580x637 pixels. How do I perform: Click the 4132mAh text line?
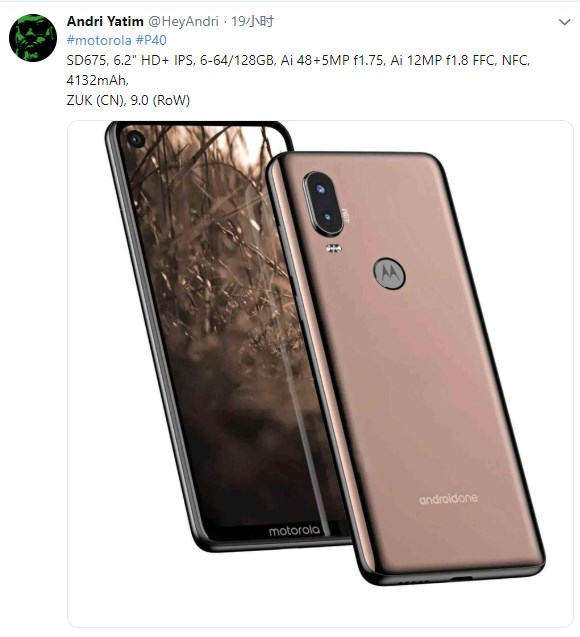(x=97, y=80)
